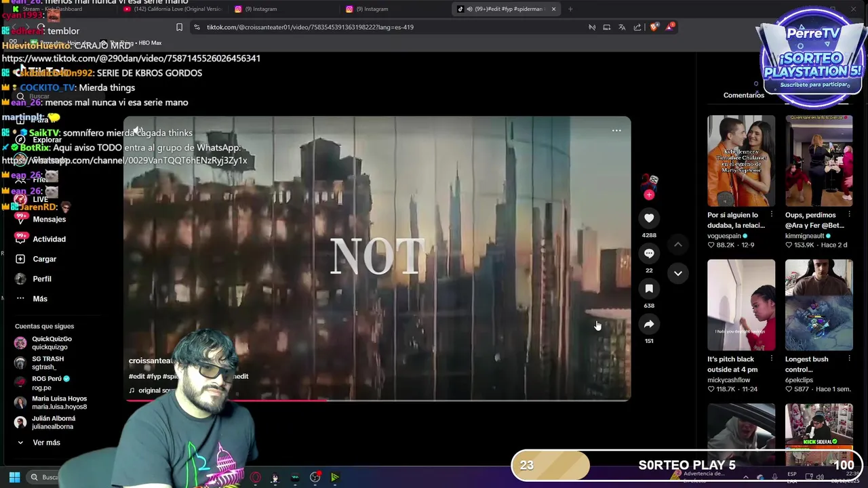Like the TikTok video with the heart icon
Image resolution: width=868 pixels, height=488 pixels.
pos(649,218)
